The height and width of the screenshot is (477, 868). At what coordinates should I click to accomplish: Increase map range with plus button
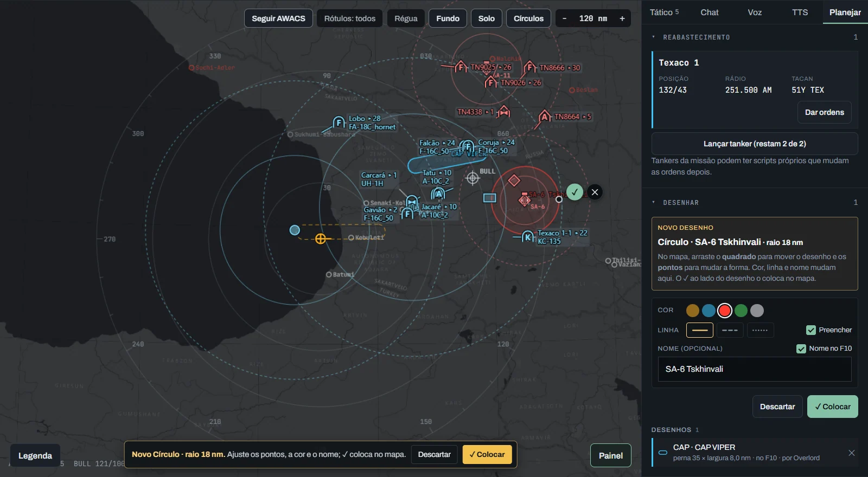click(x=622, y=18)
